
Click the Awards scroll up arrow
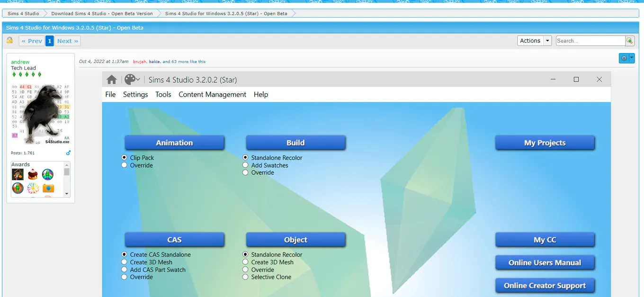tap(67, 164)
